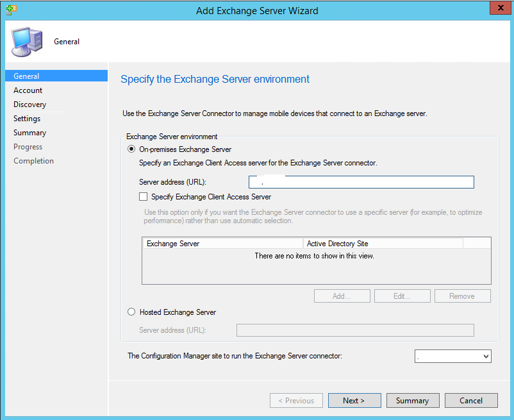This screenshot has height=420, width=514.
Task: Go to the Settings wizard step
Action: coord(26,118)
